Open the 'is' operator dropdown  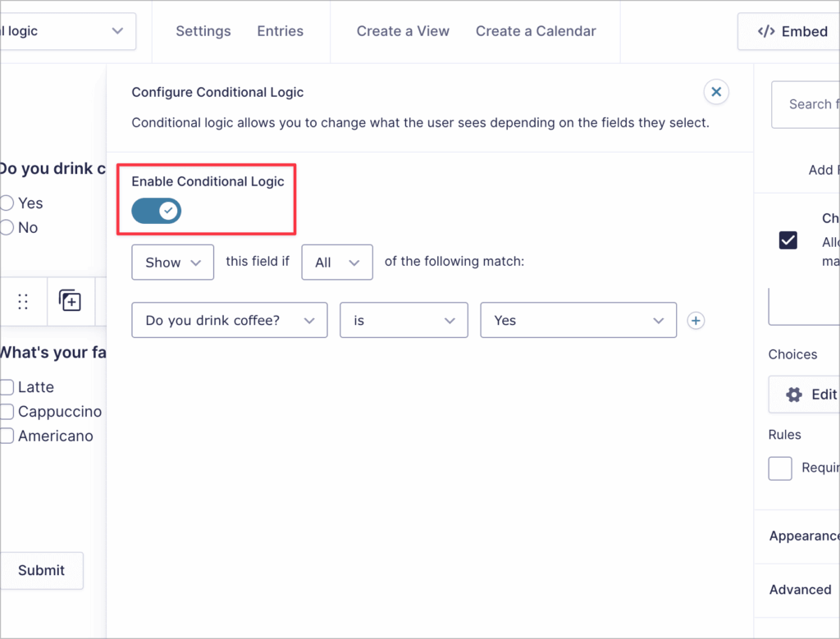(x=404, y=321)
